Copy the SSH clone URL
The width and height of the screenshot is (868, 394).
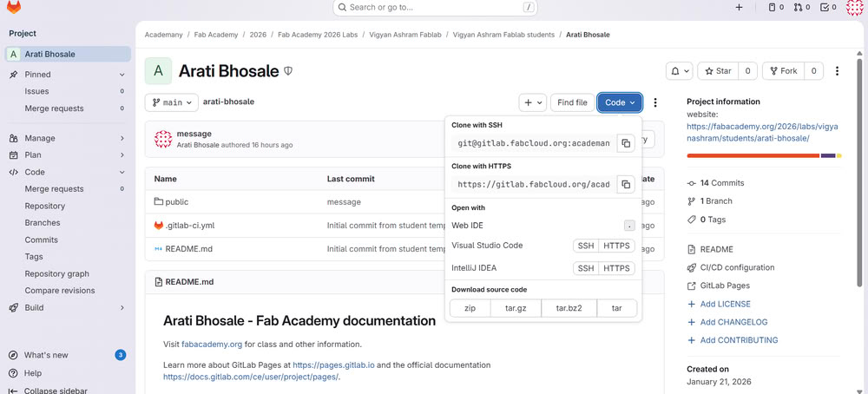(625, 143)
